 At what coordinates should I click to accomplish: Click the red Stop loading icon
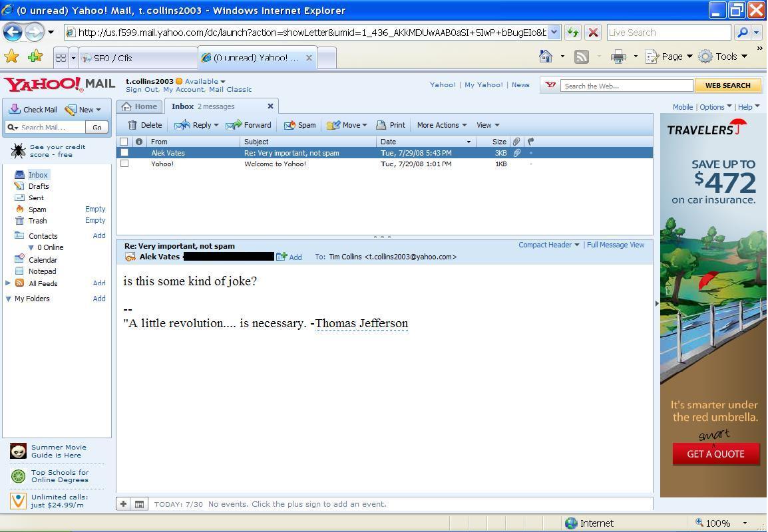pyautogui.click(x=593, y=33)
